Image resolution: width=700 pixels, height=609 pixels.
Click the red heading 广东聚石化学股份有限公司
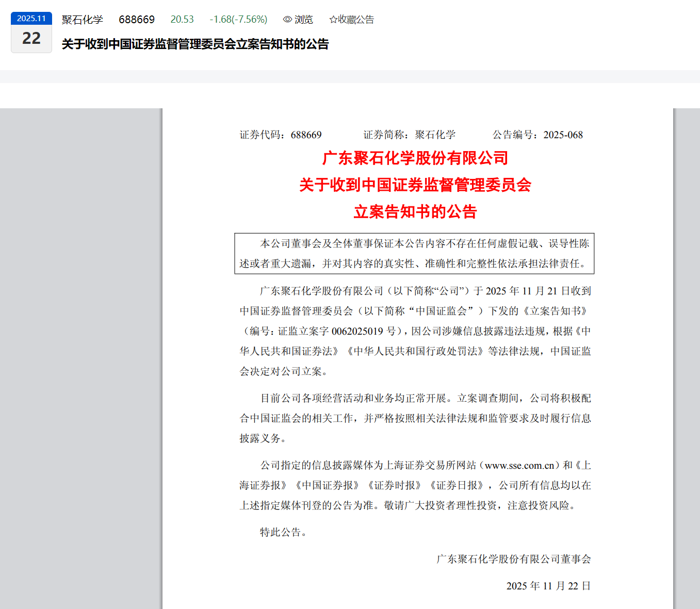point(415,158)
